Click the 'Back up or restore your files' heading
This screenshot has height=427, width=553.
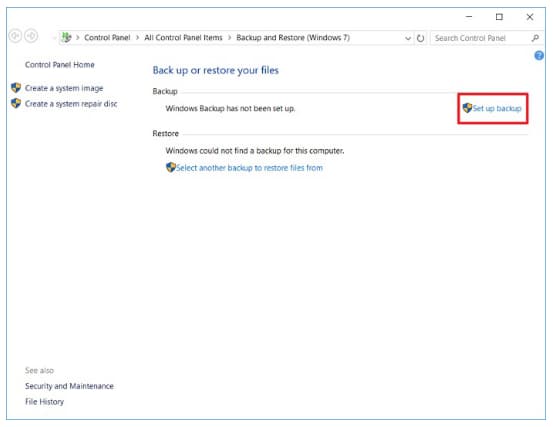click(215, 70)
